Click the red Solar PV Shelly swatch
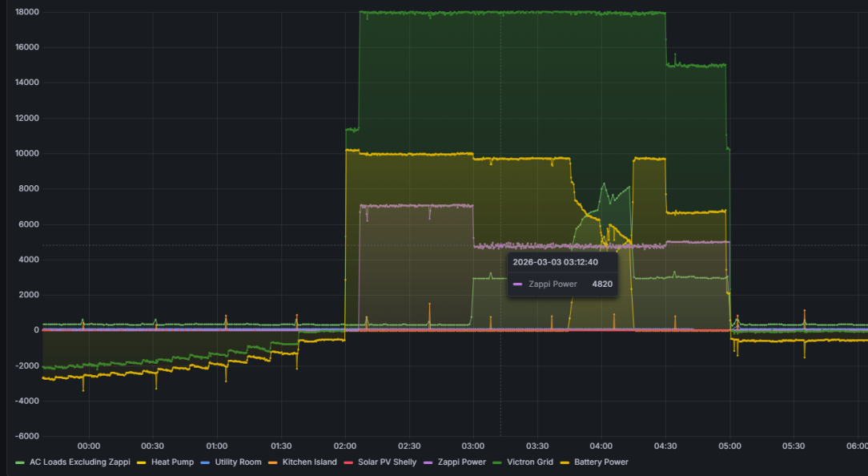The image size is (868, 476). point(348,462)
